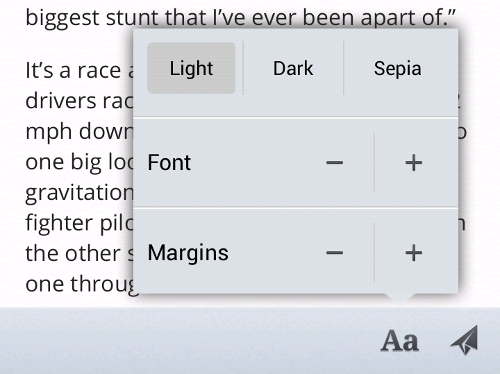This screenshot has height=374, width=500.
Task: Tap the article line starting "the other"
Action: coord(79,254)
